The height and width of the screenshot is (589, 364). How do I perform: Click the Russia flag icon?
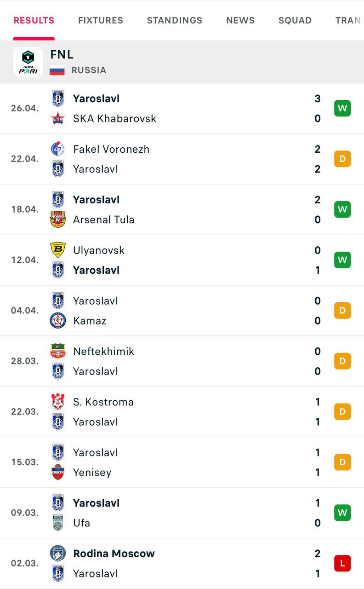(x=57, y=70)
